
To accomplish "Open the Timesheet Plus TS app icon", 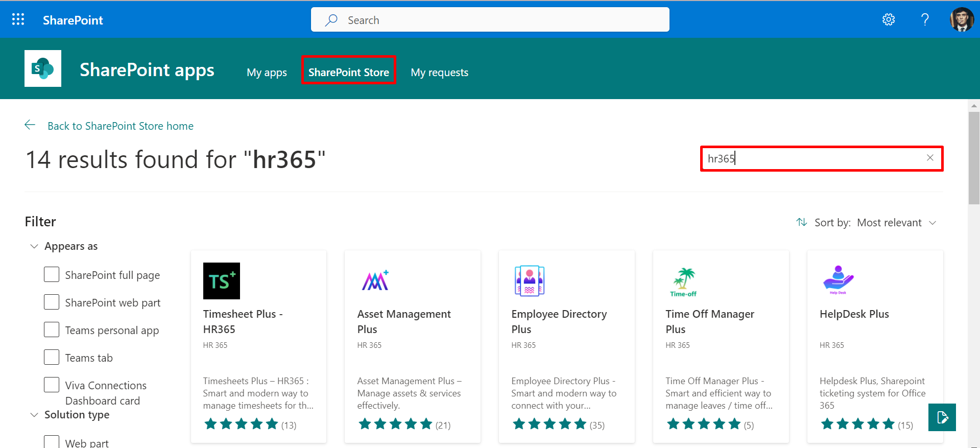I will click(x=222, y=281).
